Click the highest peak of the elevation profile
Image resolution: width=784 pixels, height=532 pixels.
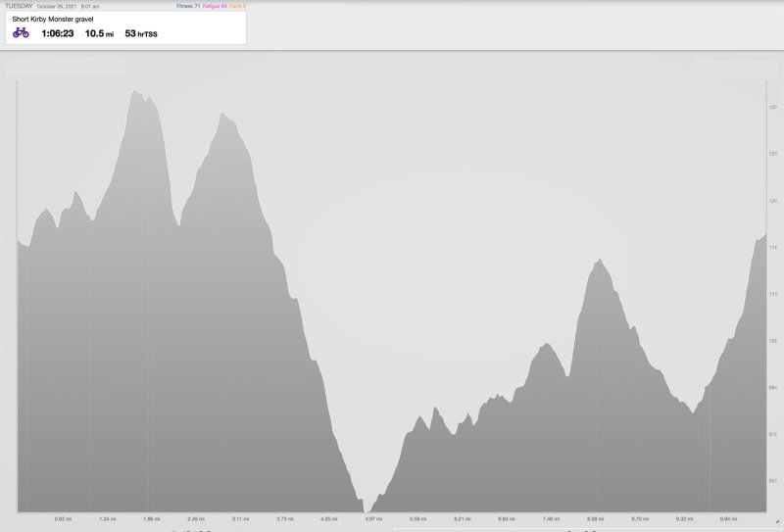134,91
